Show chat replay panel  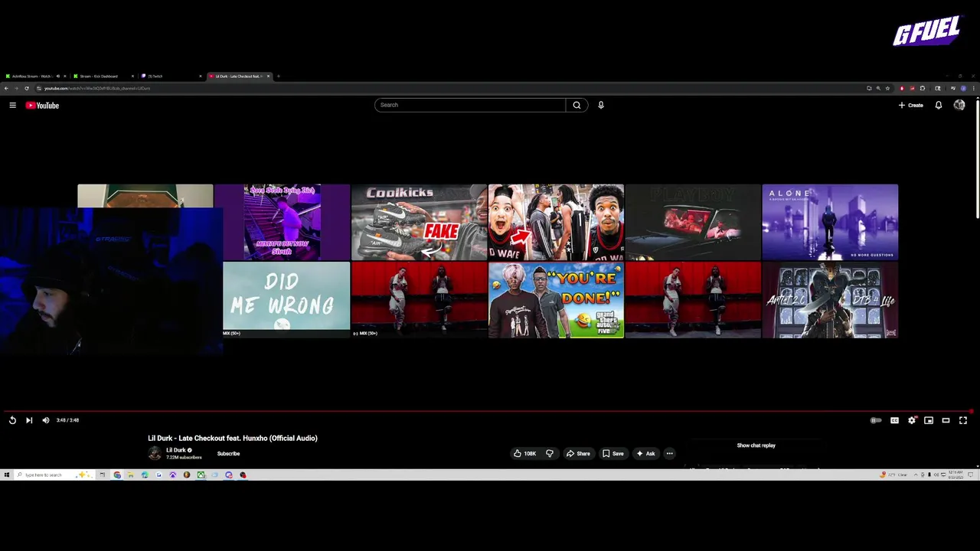(x=756, y=445)
